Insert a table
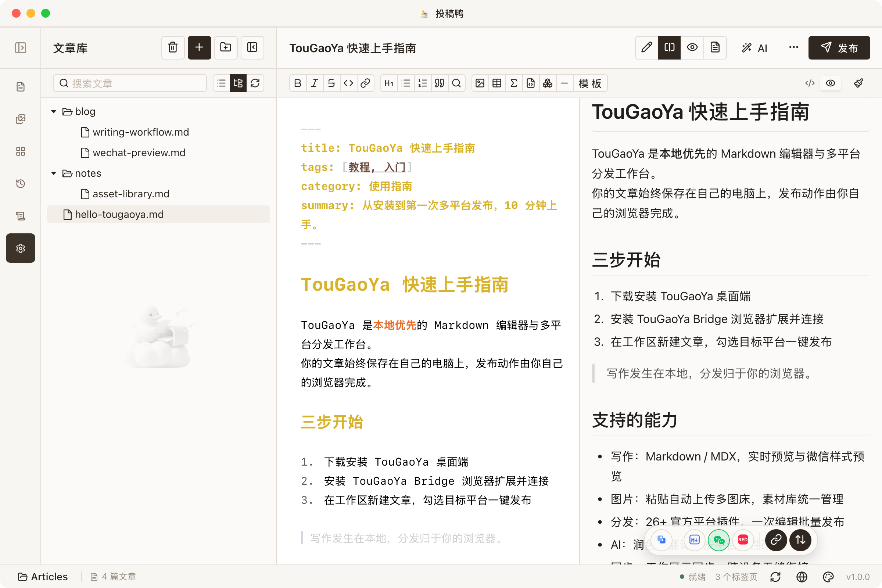Screen dimensions: 882x588 point(497,83)
